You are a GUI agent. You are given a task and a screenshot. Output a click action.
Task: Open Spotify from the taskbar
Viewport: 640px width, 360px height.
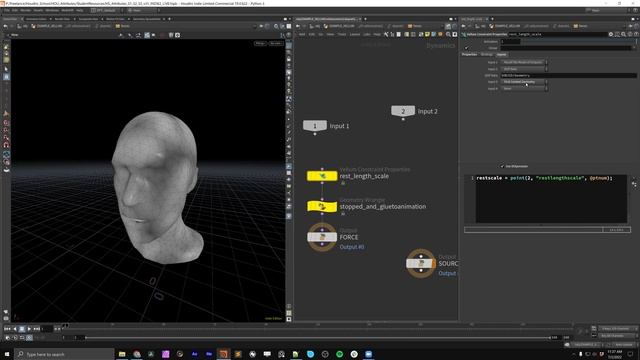339,354
